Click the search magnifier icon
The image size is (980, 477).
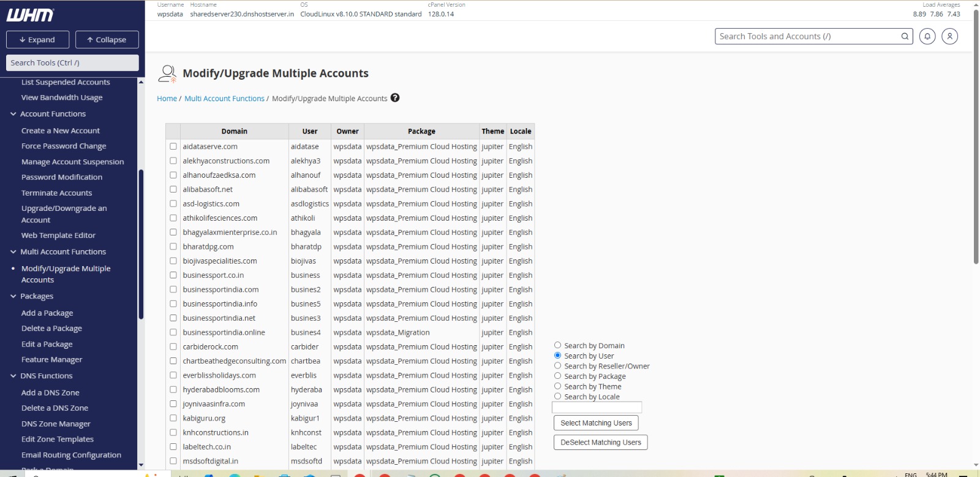[x=905, y=36]
